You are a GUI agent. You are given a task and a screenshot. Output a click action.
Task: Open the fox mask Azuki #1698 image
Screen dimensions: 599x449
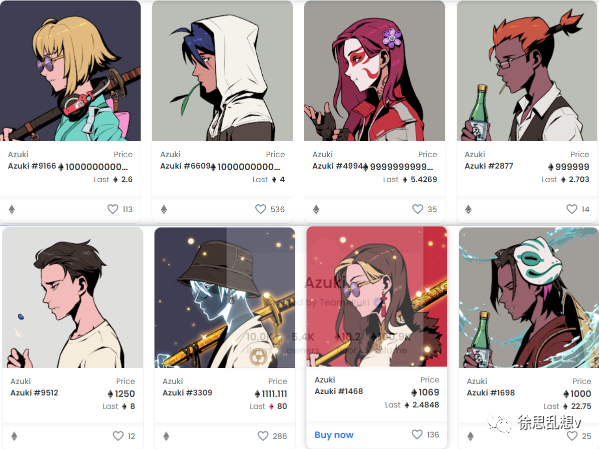529,298
